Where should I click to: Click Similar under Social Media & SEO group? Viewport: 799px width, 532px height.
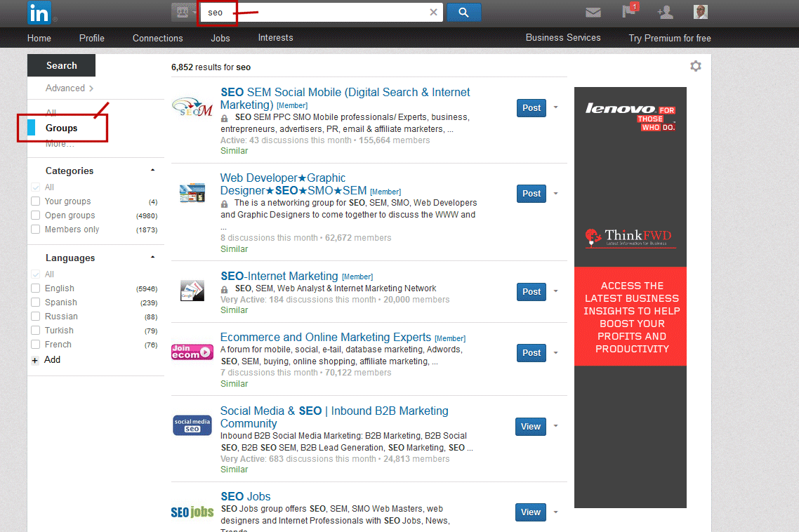coord(234,470)
